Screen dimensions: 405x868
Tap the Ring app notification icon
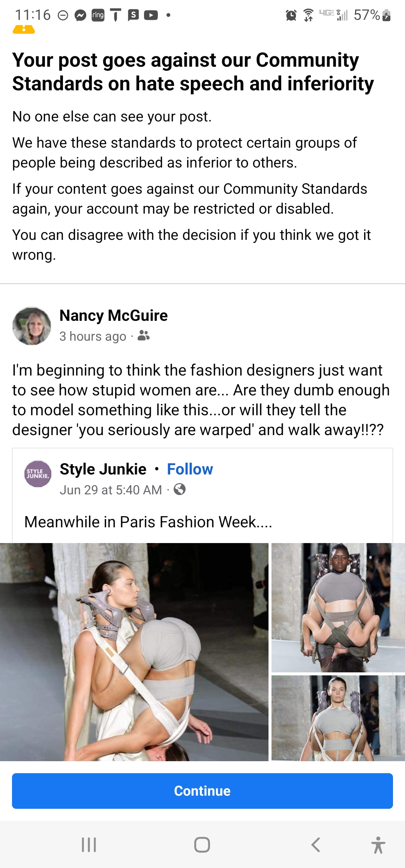(x=98, y=15)
